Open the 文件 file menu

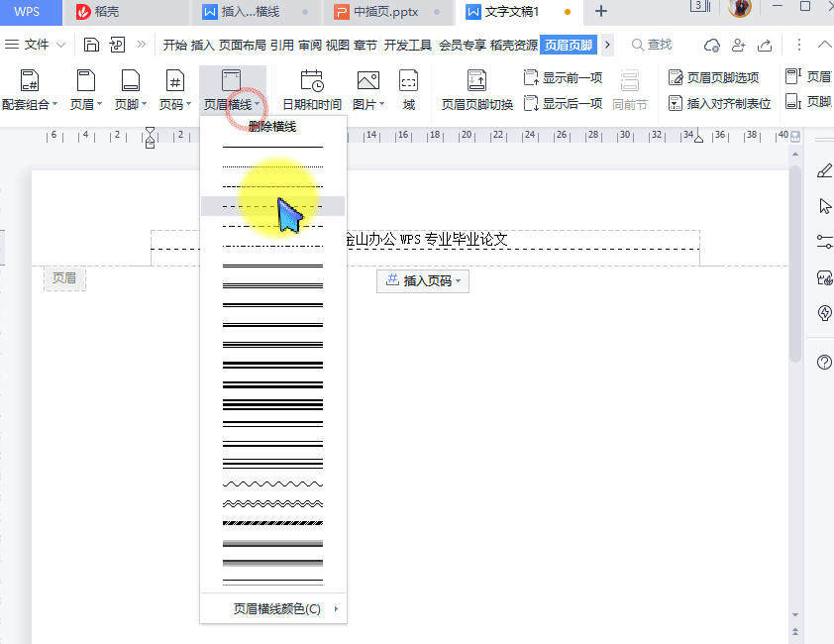[27, 45]
